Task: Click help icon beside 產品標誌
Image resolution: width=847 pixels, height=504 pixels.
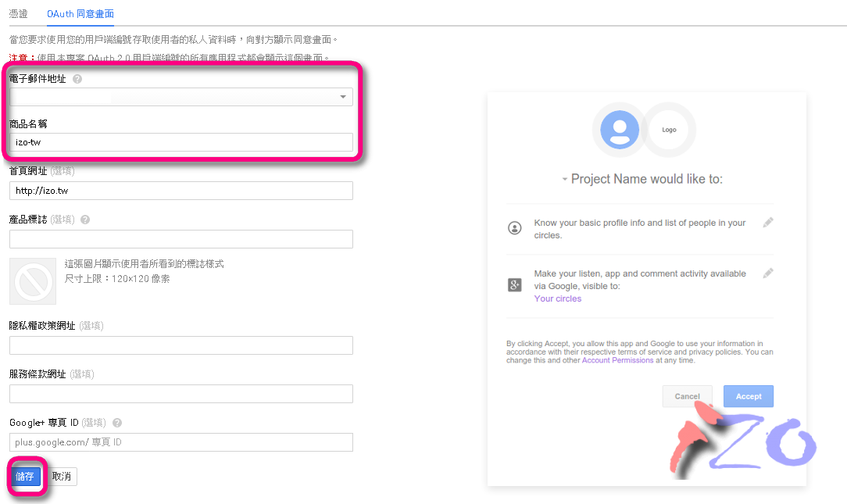Action: 85,220
